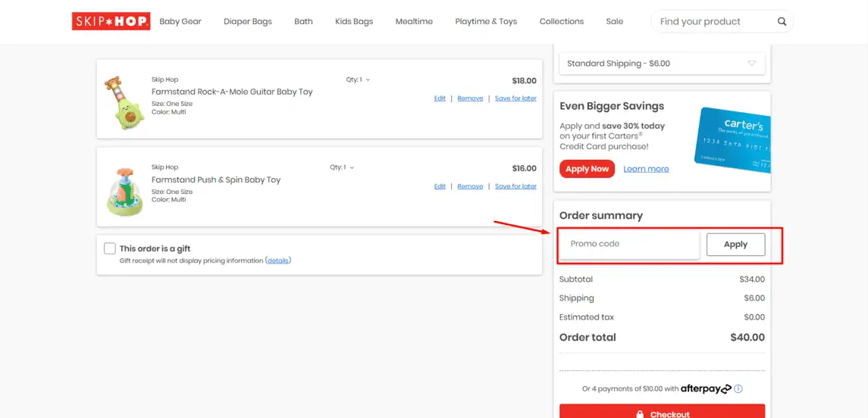
Task: Click the $16.00 item price
Action: click(525, 169)
